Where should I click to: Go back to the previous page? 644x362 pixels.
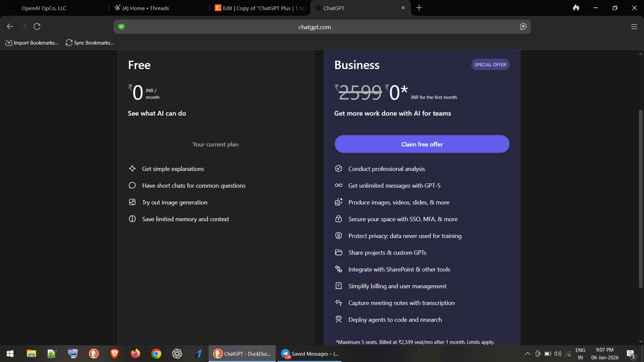coord(10,26)
